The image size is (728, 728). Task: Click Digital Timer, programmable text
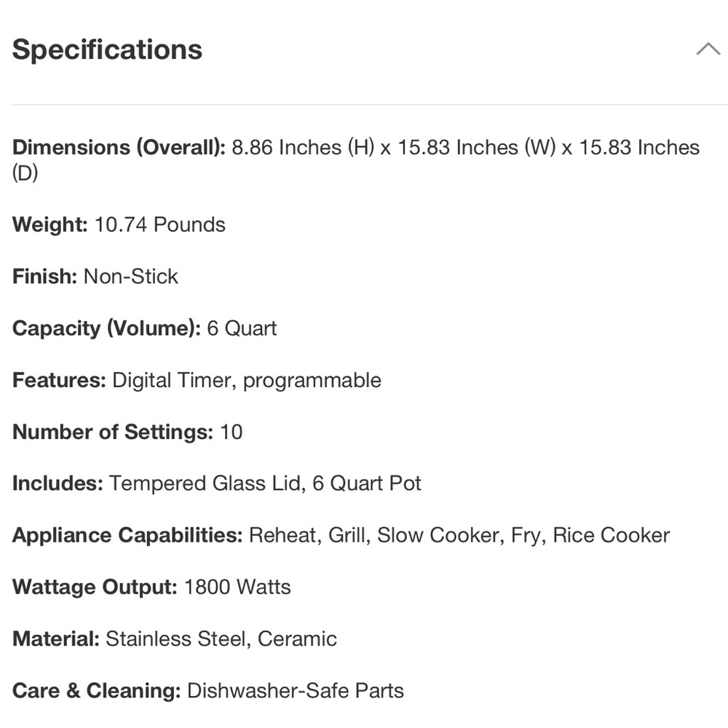click(247, 380)
